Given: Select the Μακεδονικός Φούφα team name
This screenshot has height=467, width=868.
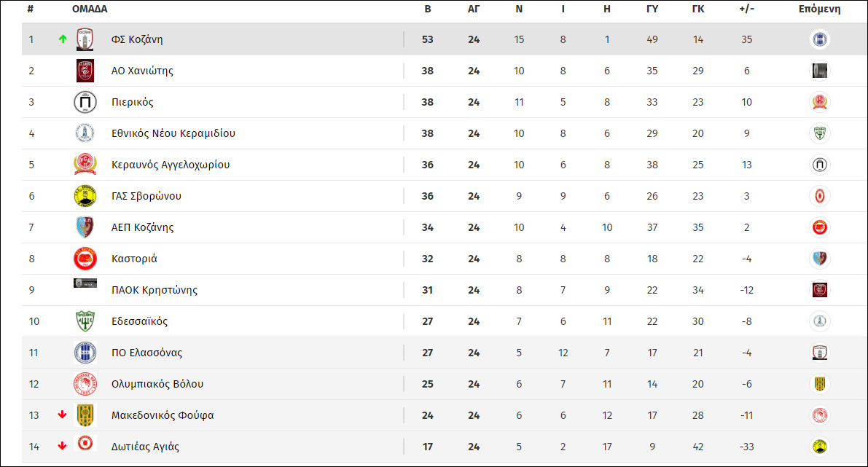Looking at the screenshot, I should pos(163,415).
